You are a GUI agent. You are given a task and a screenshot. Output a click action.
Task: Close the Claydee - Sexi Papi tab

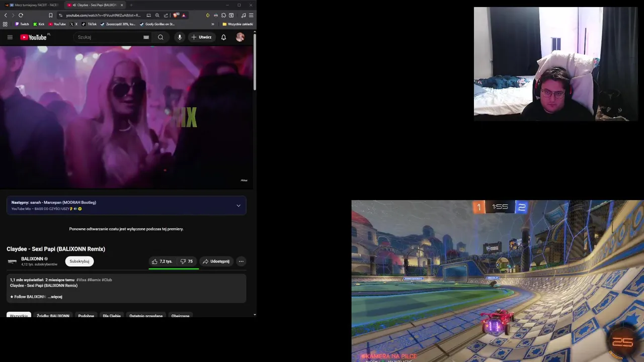pos(122,5)
